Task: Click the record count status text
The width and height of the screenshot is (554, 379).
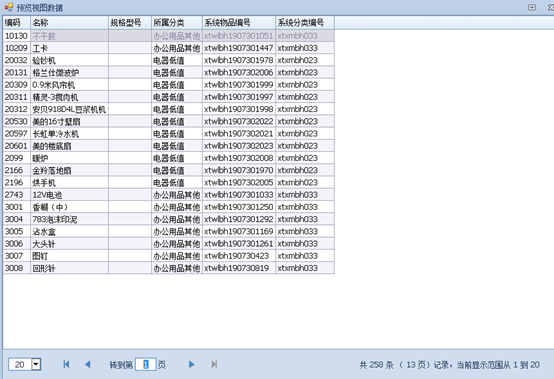Action: [449, 365]
